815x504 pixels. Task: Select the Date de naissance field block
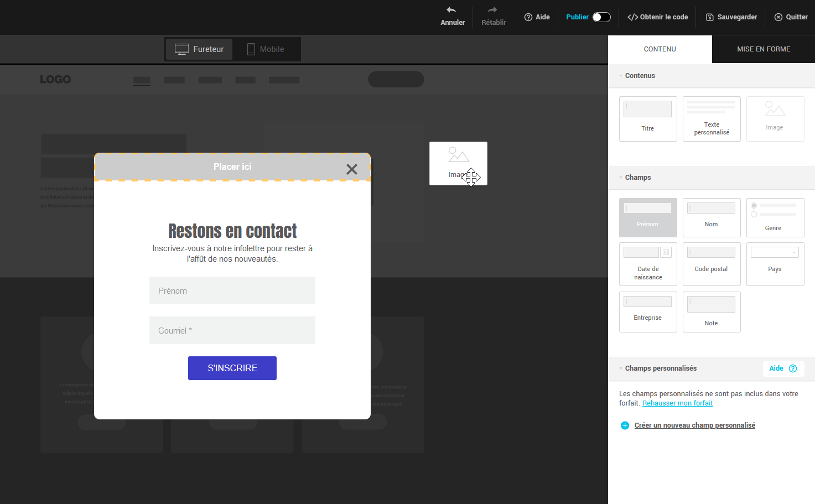click(x=648, y=264)
